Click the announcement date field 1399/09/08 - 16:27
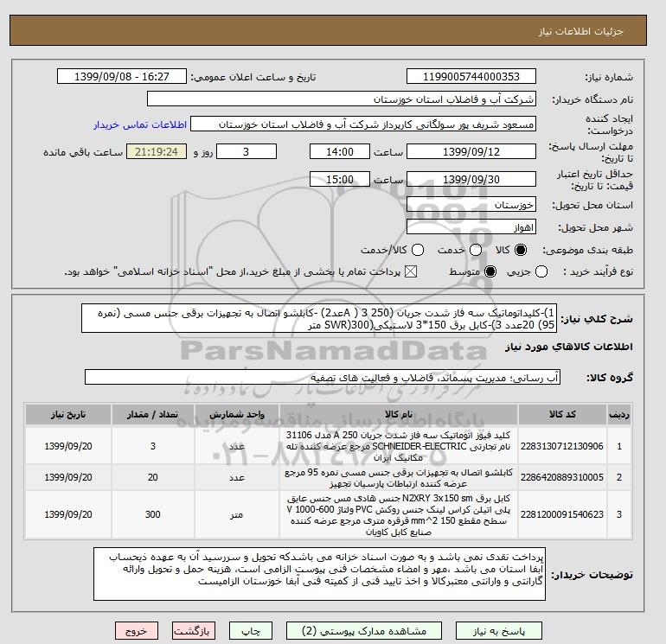The width and height of the screenshot is (666, 644). (x=121, y=76)
